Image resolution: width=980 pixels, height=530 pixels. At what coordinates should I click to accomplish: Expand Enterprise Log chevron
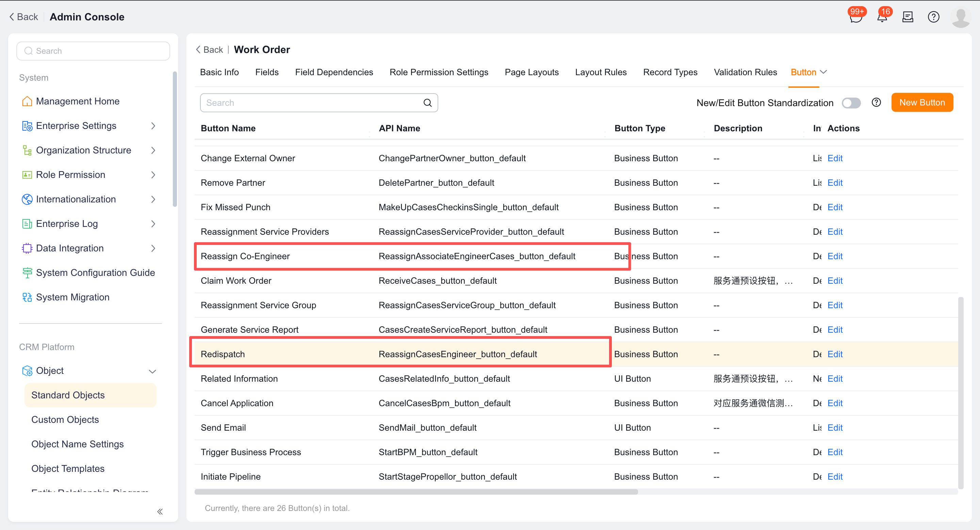pyautogui.click(x=153, y=224)
